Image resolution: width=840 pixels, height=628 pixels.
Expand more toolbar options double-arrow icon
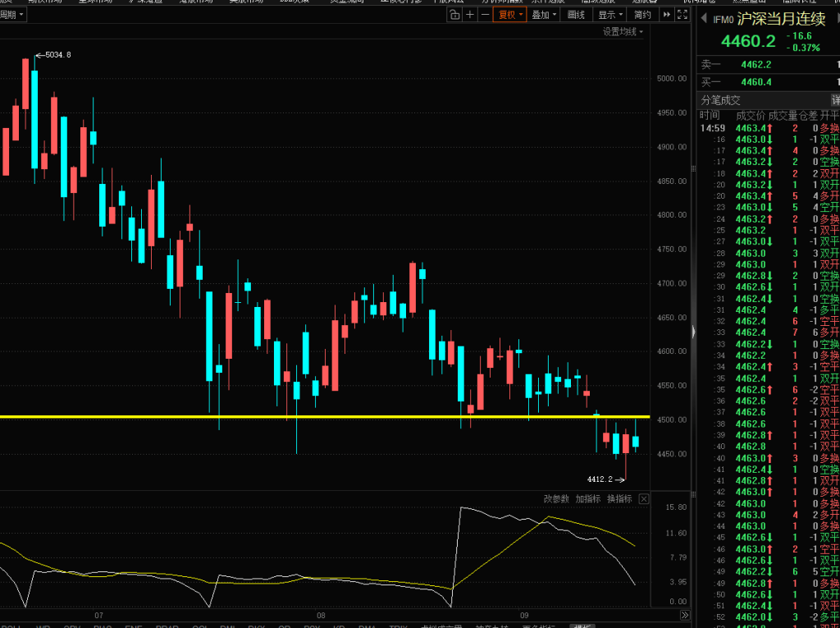click(x=666, y=15)
